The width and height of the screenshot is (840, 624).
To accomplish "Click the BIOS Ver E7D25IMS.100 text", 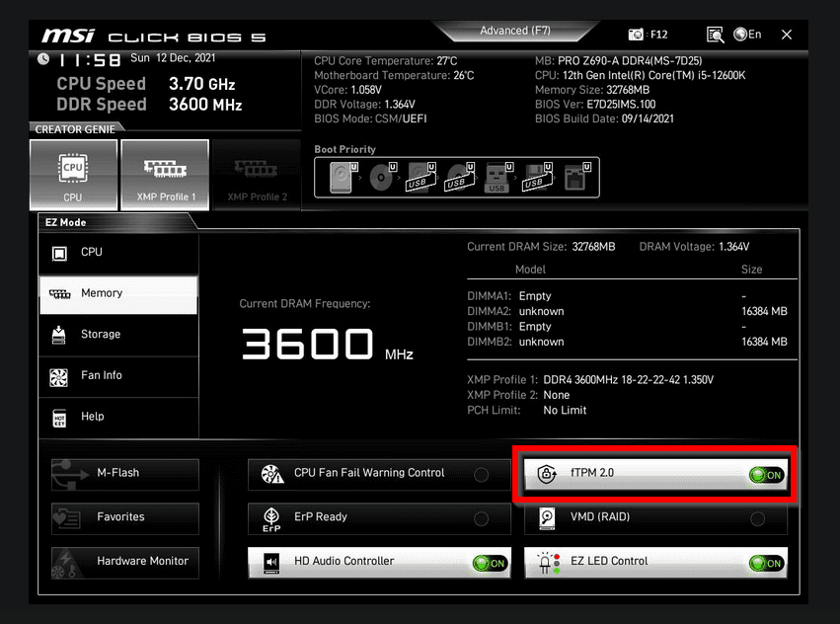I will coord(595,105).
